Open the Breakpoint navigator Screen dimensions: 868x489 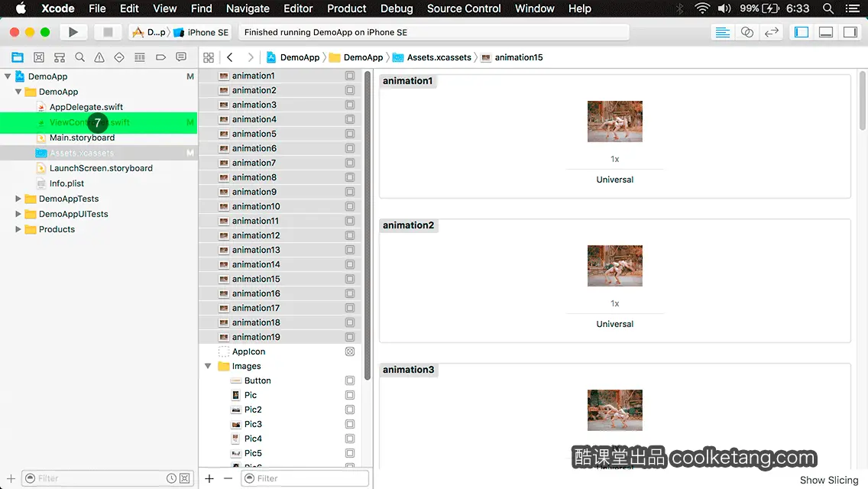click(x=160, y=57)
